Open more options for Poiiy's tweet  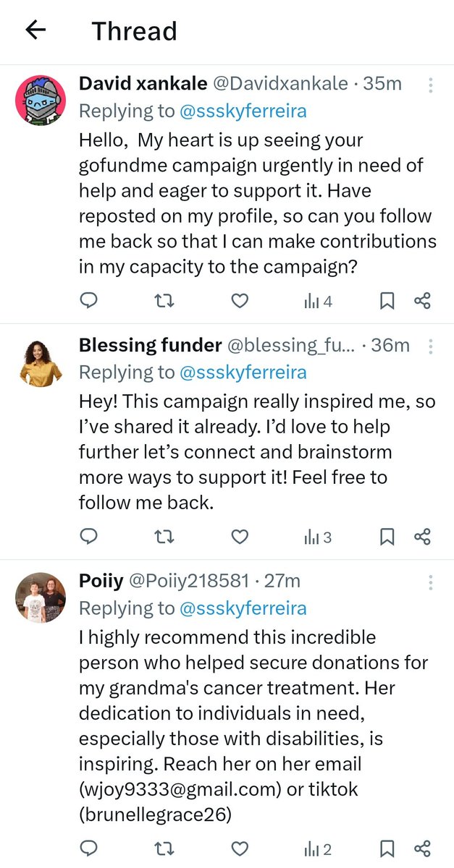point(431,583)
